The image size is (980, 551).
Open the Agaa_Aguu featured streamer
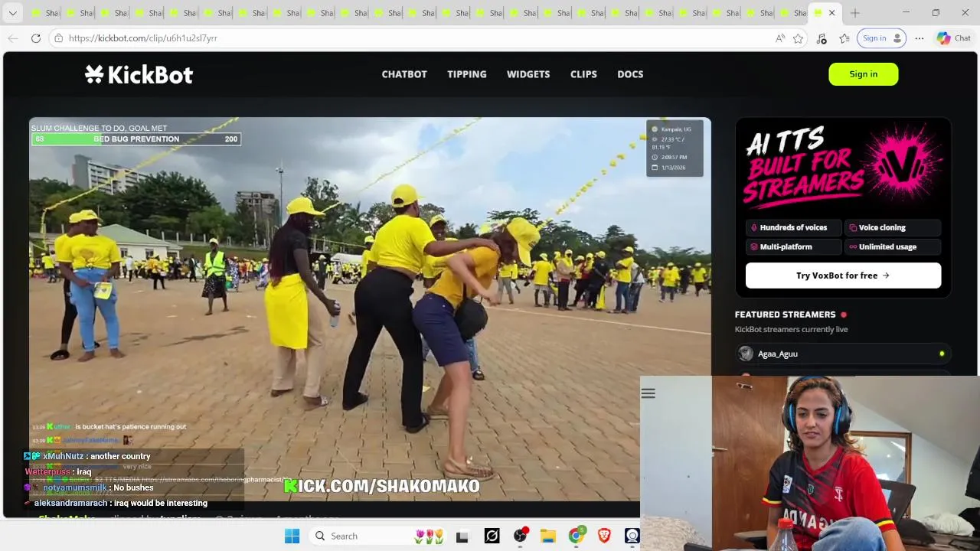click(843, 354)
